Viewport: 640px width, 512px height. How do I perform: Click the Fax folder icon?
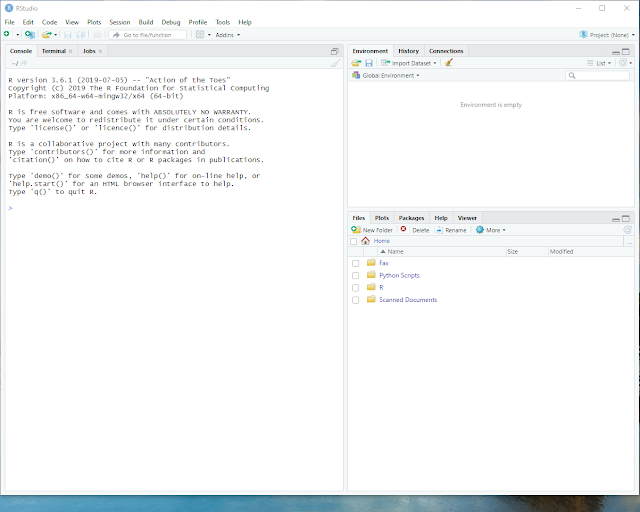(x=371, y=262)
